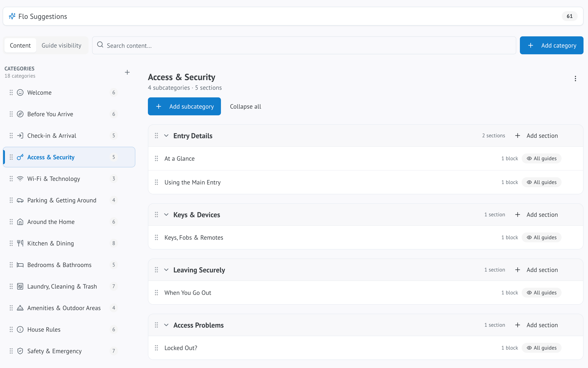Open the At a Glance section
Viewport: 588px width, 368px height.
pyautogui.click(x=365, y=158)
